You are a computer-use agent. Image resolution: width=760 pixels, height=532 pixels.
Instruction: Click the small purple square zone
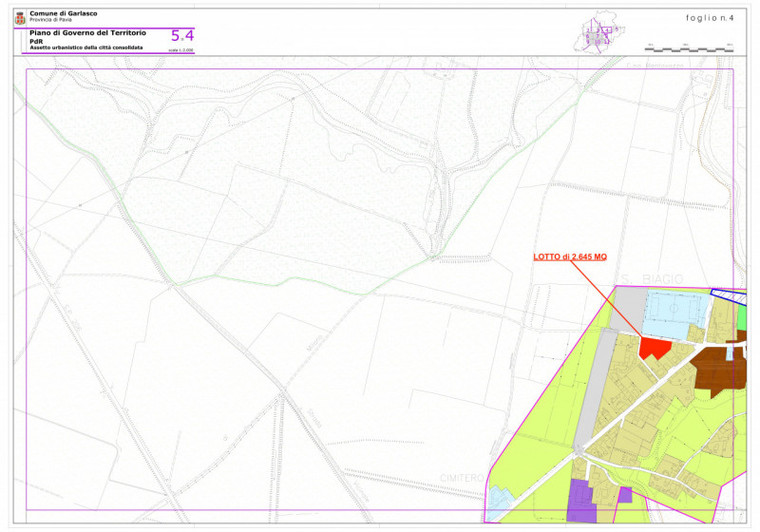click(x=625, y=494)
